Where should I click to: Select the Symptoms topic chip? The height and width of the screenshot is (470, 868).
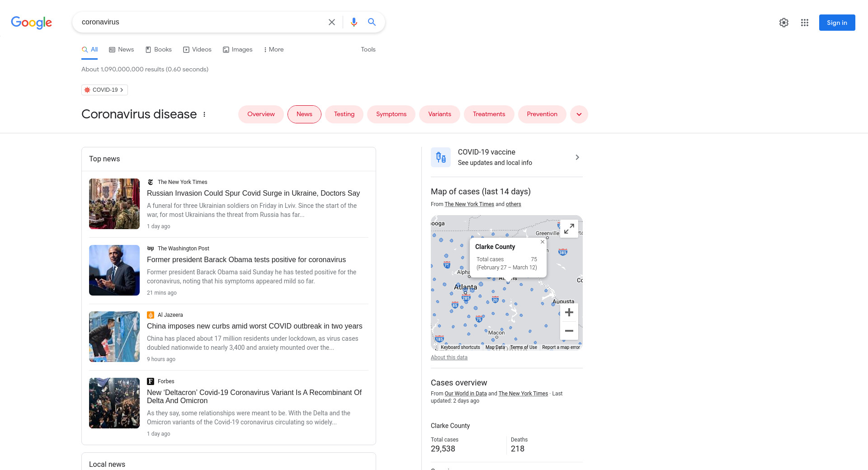click(391, 114)
